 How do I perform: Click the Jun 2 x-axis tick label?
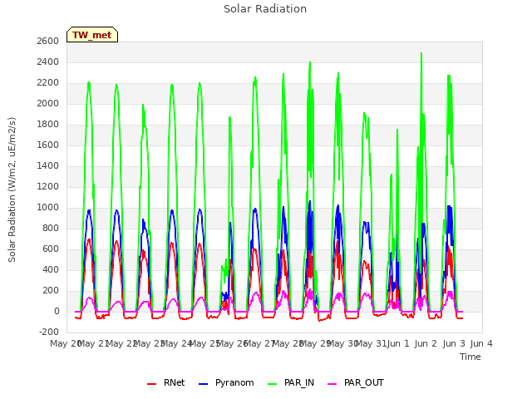coord(426,343)
